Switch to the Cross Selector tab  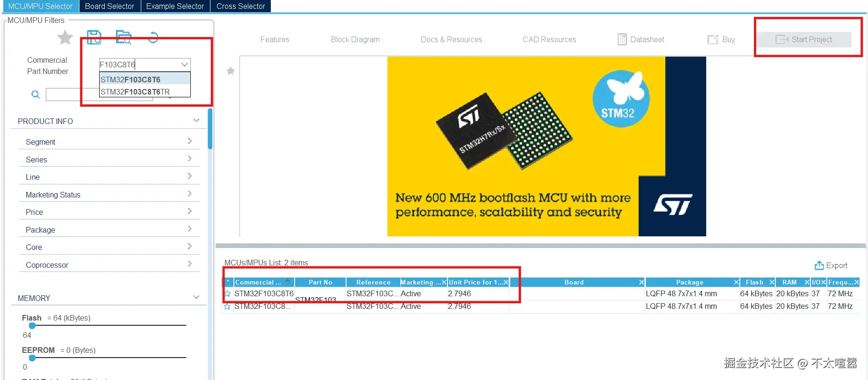[x=241, y=6]
